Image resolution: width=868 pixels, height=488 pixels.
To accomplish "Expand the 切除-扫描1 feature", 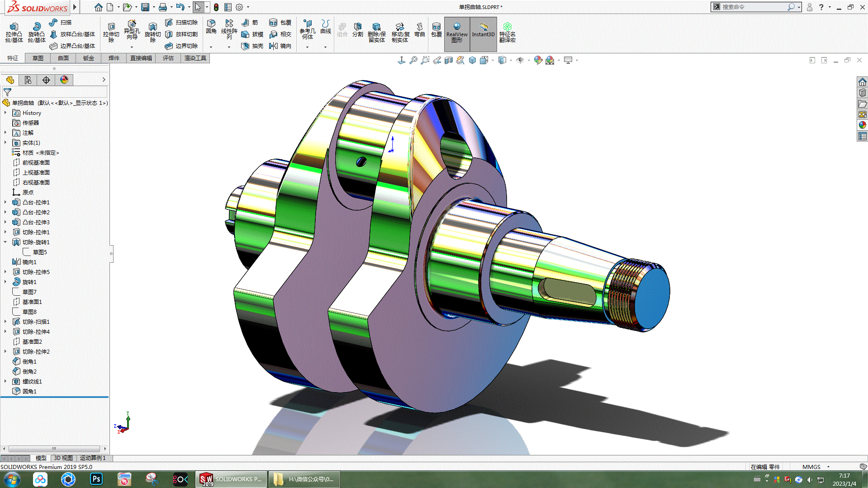I will point(5,322).
